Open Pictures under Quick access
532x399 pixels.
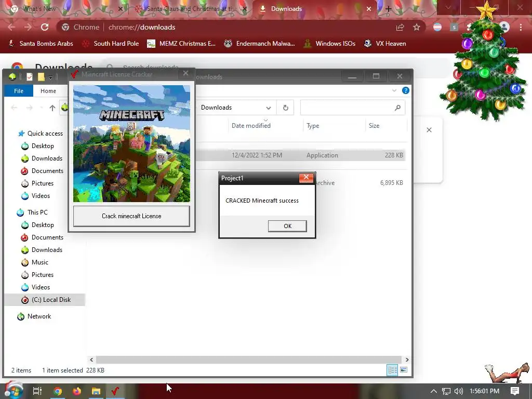tap(37, 183)
